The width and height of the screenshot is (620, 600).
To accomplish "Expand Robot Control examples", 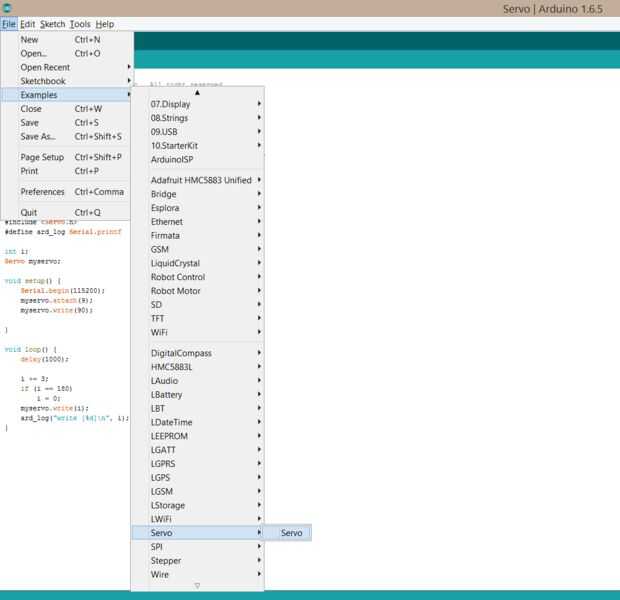I will tap(198, 277).
